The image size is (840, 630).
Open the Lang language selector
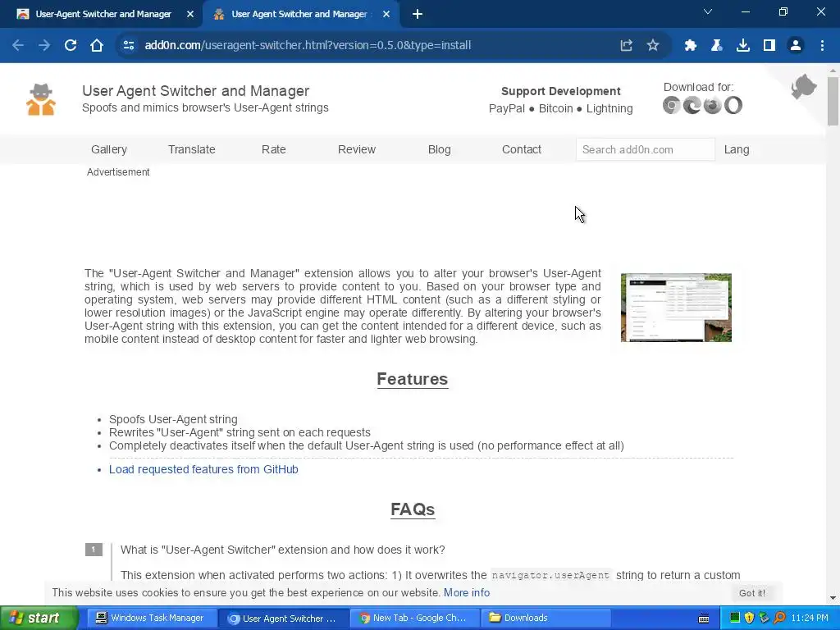coord(737,149)
